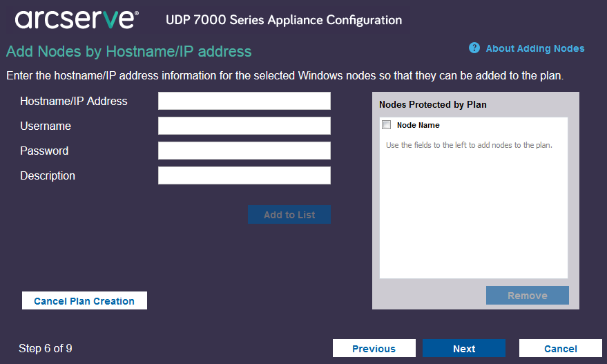Select the Password entry field

click(x=244, y=151)
